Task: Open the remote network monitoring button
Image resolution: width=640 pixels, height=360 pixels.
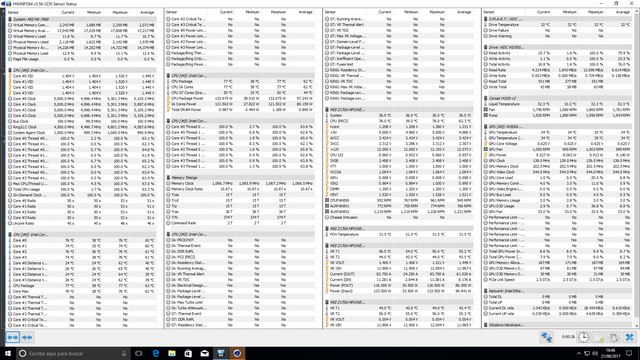Action: click(x=547, y=337)
